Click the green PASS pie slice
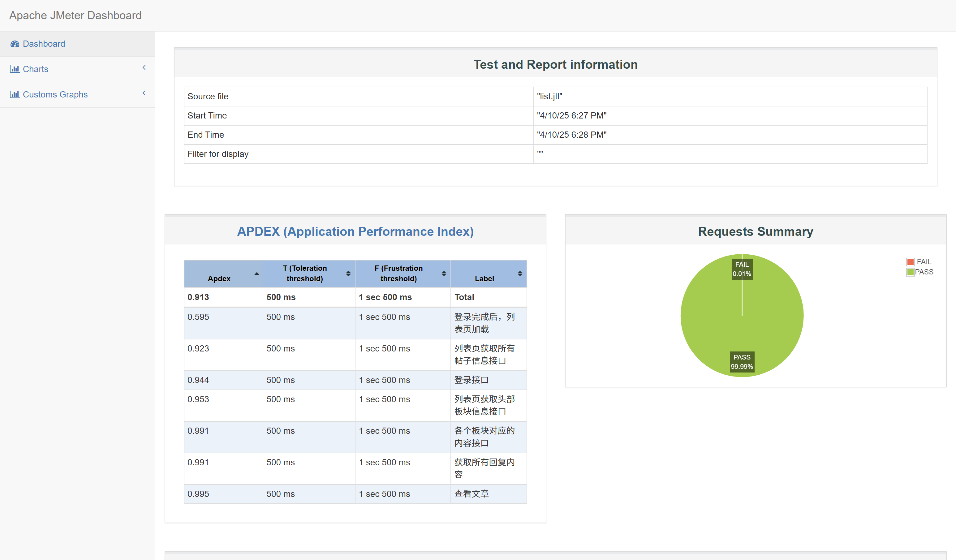The height and width of the screenshot is (560, 956). click(x=774, y=315)
